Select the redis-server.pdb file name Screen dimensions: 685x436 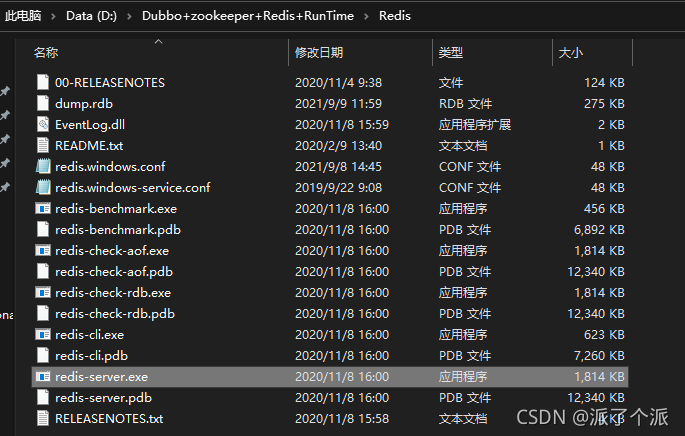click(x=104, y=397)
